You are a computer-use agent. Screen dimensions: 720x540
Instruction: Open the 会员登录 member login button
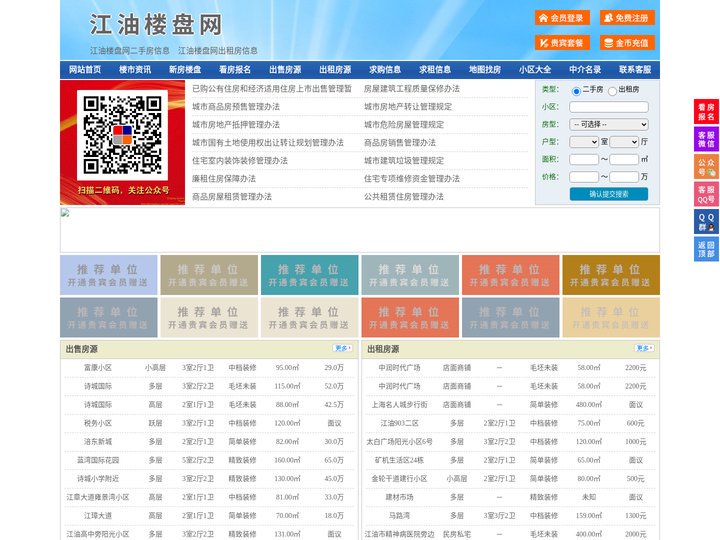562,18
